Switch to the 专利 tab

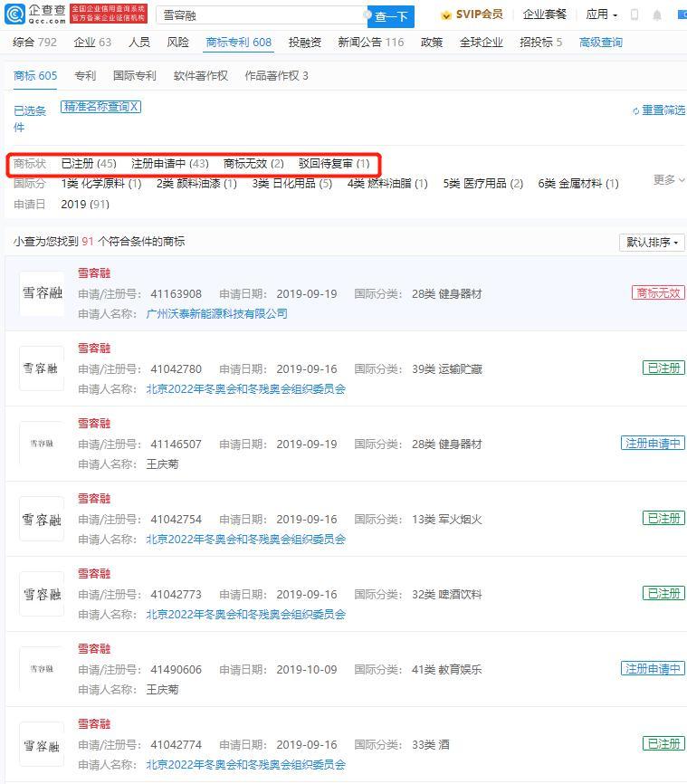click(x=84, y=76)
